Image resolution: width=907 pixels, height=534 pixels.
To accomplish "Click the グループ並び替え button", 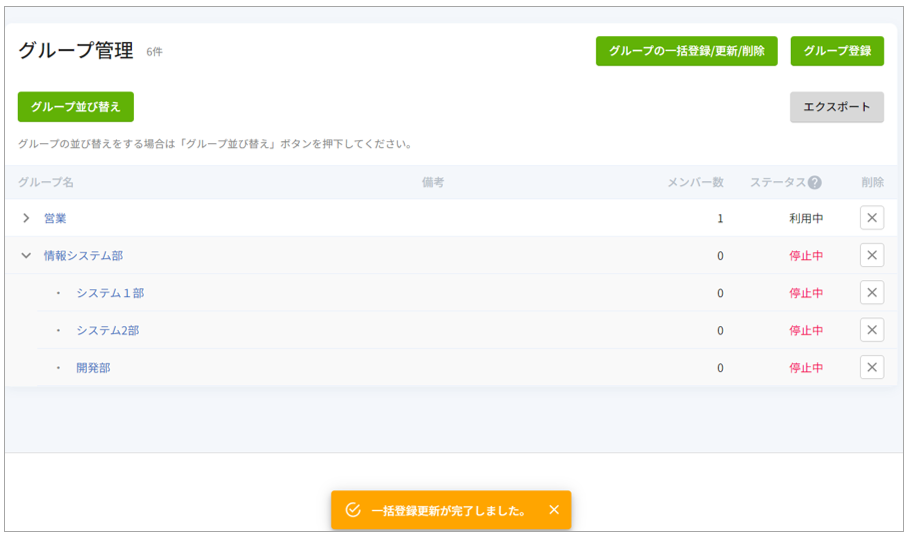I will click(x=76, y=106).
